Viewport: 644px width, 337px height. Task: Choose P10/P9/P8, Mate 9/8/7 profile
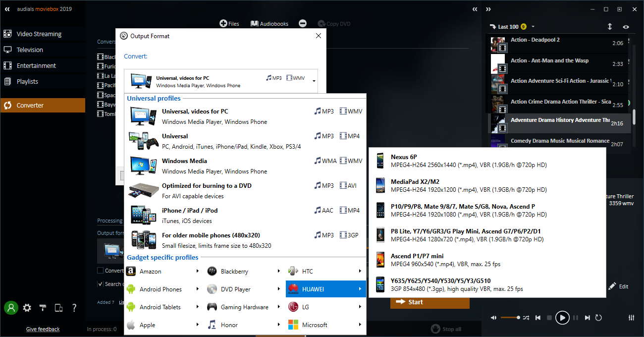(487, 211)
